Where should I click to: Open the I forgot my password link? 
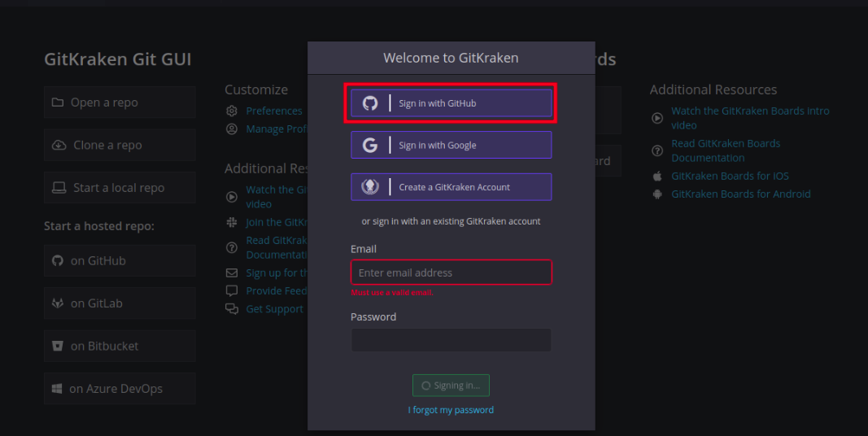[x=451, y=410]
